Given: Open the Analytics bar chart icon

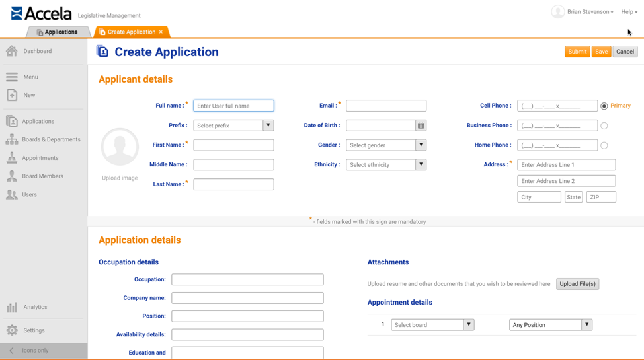Looking at the screenshot, I should pyautogui.click(x=12, y=307).
